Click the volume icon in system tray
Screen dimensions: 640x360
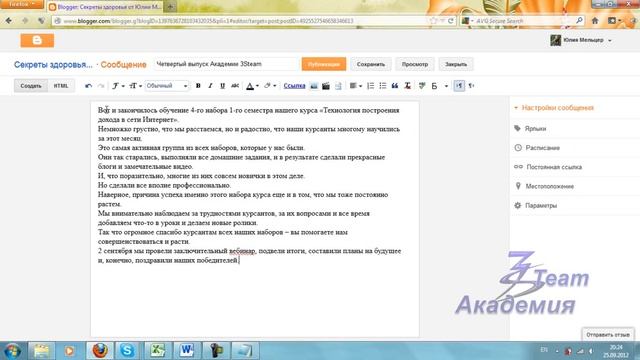click(x=591, y=351)
